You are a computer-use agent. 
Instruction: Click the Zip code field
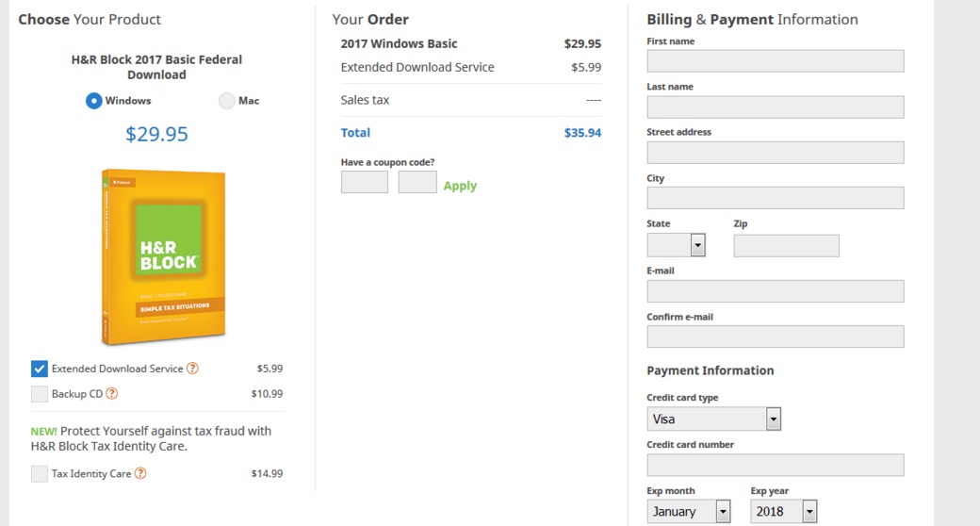pos(786,246)
